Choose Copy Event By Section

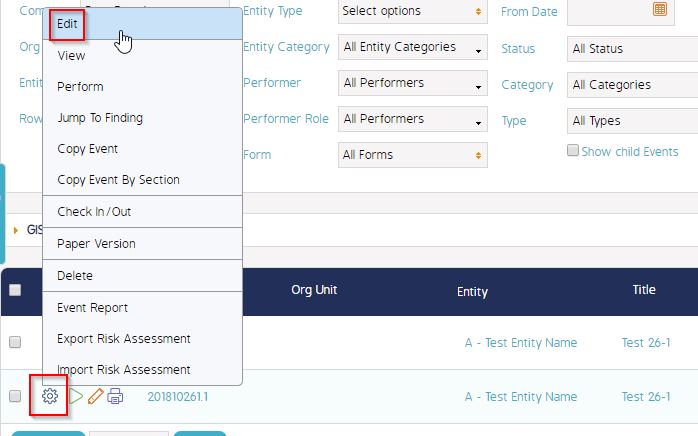coord(142,180)
